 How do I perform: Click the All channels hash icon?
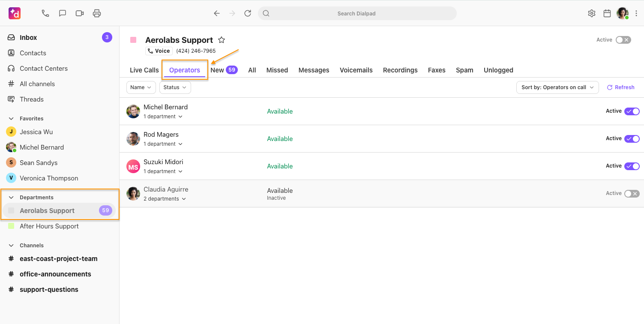tap(12, 84)
